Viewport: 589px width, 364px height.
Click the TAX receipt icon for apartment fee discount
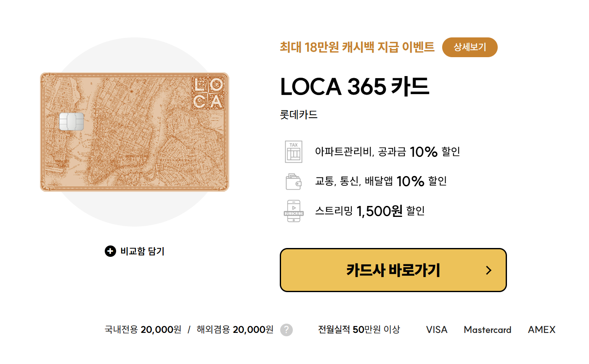[x=293, y=151]
